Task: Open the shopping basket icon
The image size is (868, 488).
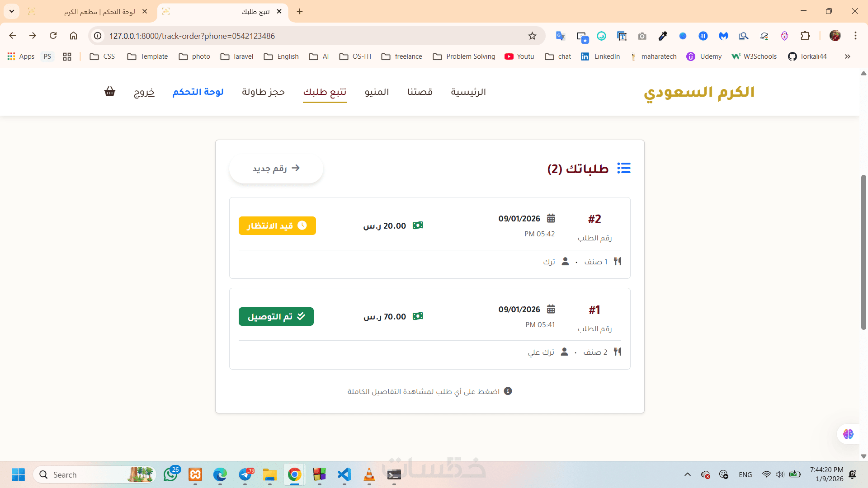Action: click(110, 92)
